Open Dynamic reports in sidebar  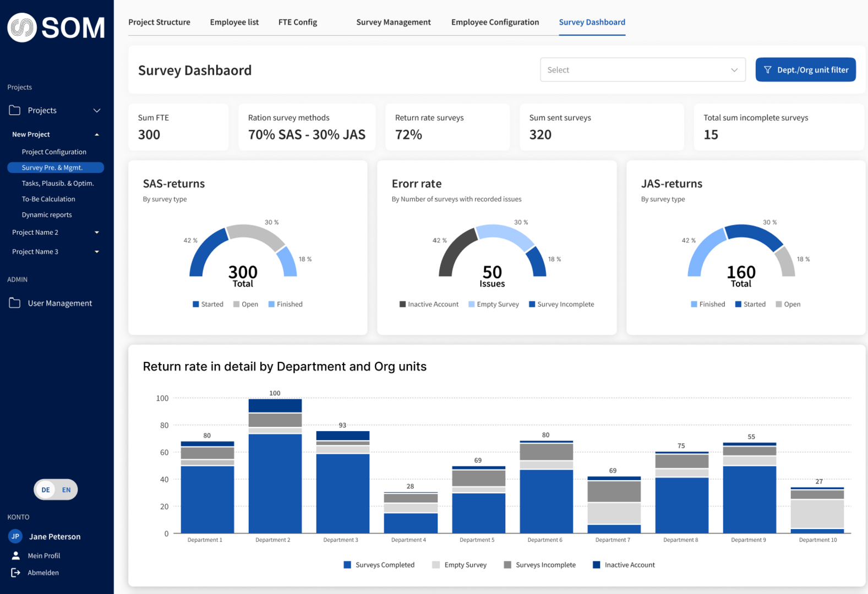pos(47,215)
